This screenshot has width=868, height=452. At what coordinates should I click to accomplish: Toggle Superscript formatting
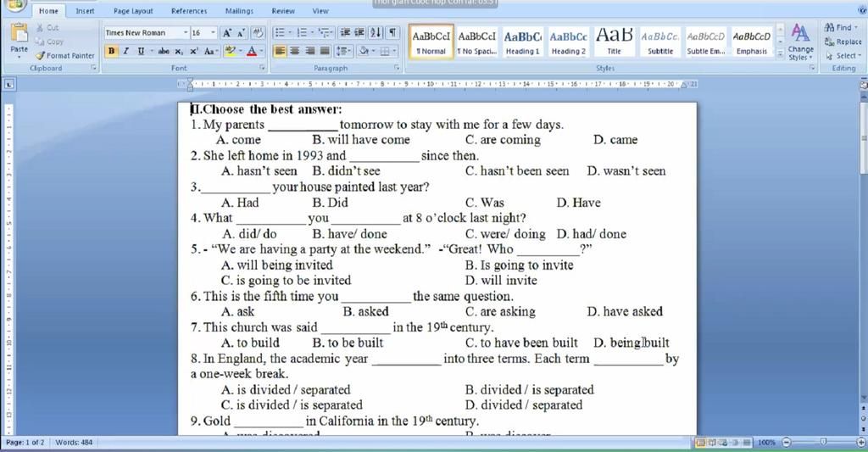(194, 51)
